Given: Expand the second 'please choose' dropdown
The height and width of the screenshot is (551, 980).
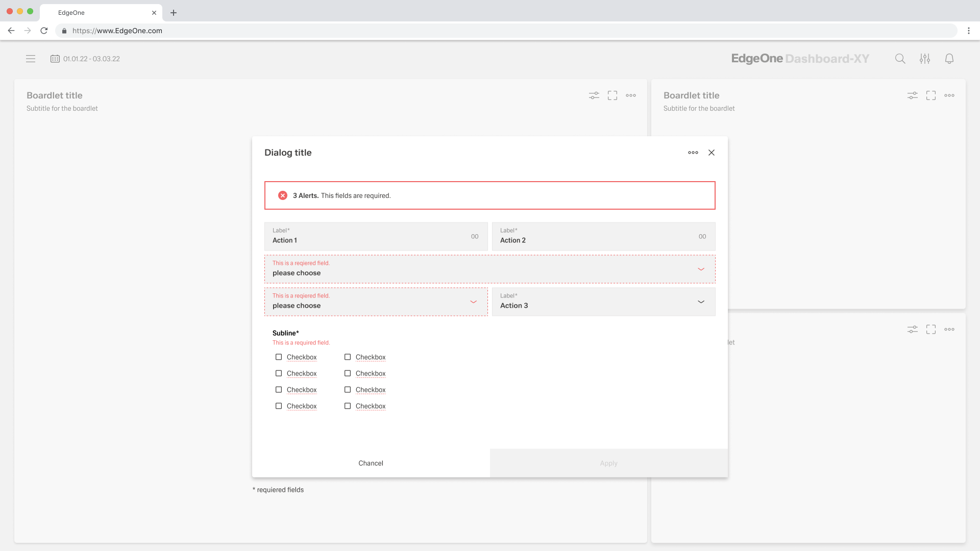Looking at the screenshot, I should [473, 302].
